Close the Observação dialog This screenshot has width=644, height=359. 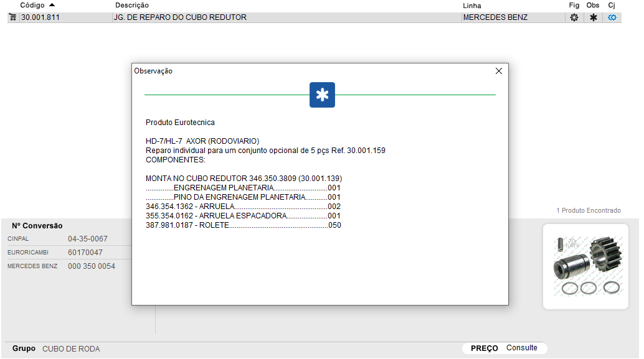click(498, 71)
